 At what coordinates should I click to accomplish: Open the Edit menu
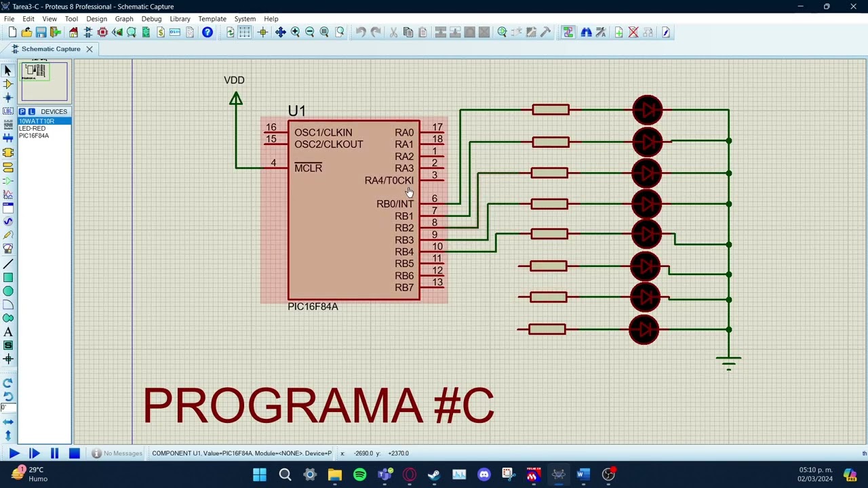[x=28, y=19]
